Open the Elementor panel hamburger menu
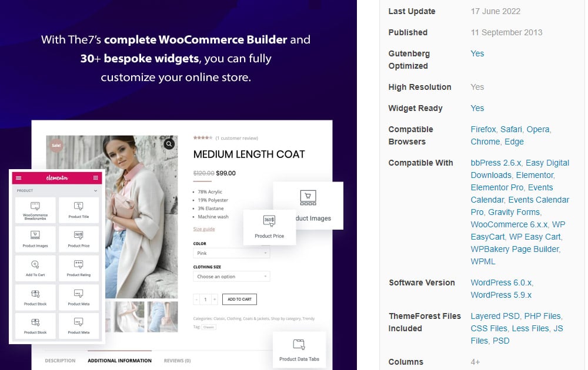Viewport: 588px width, 370px height. [x=19, y=178]
